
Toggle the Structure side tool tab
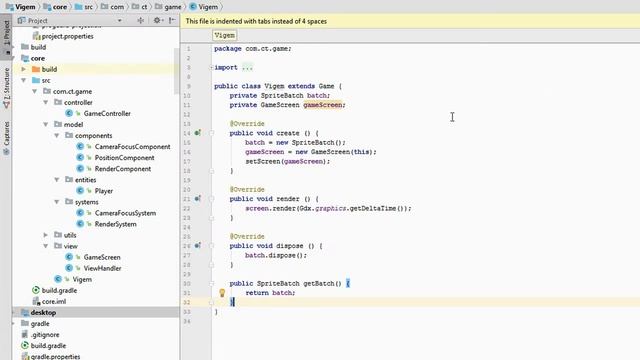click(x=6, y=88)
